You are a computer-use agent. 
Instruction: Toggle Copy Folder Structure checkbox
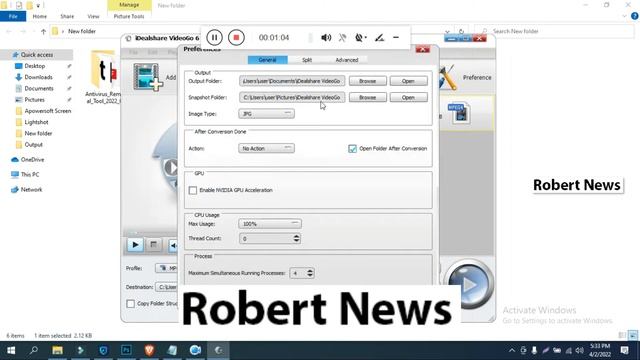pyautogui.click(x=131, y=304)
